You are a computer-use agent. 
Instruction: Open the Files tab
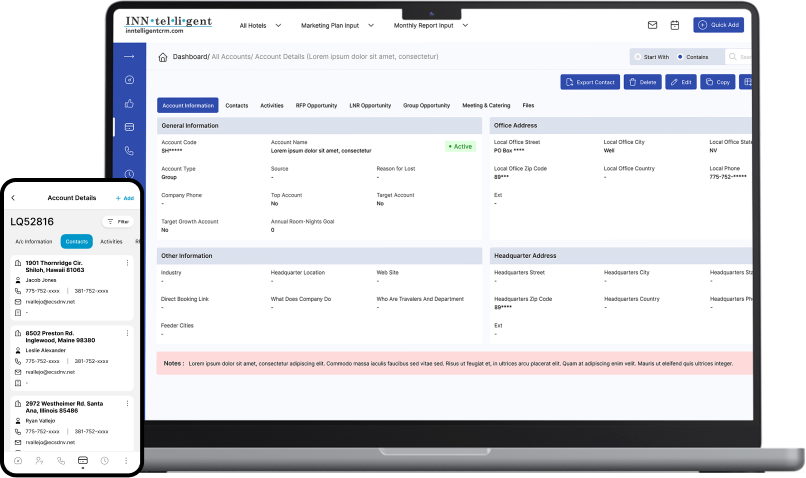[x=528, y=105]
